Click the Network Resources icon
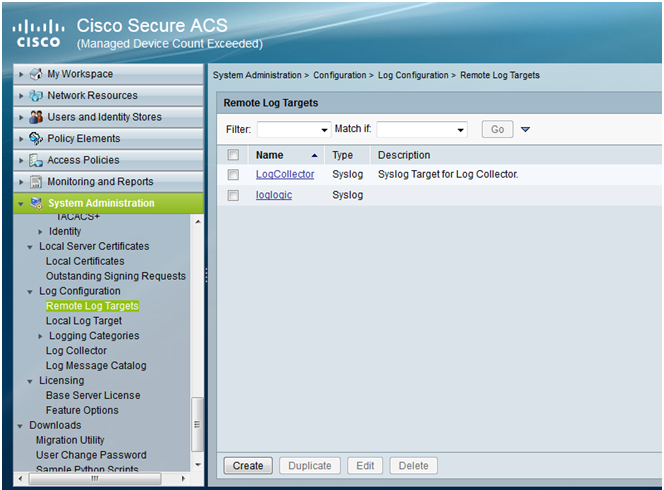The image size is (664, 490). pyautogui.click(x=36, y=96)
